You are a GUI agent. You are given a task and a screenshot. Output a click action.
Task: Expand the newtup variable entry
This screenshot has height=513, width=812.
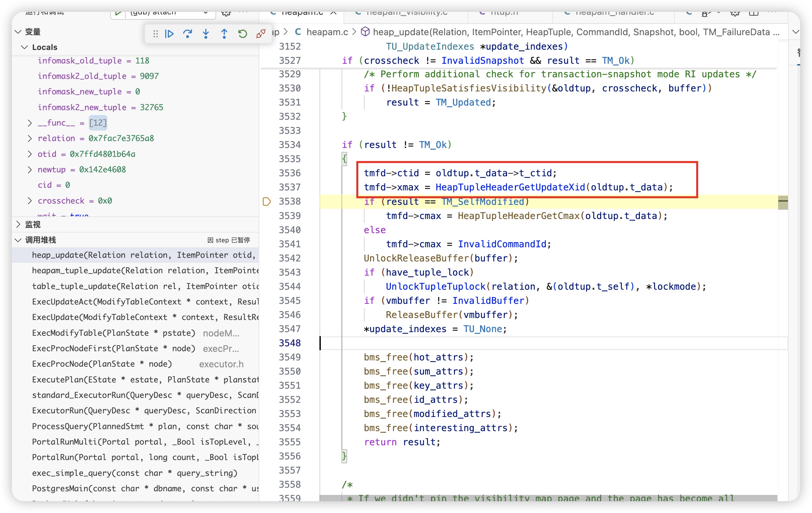30,170
